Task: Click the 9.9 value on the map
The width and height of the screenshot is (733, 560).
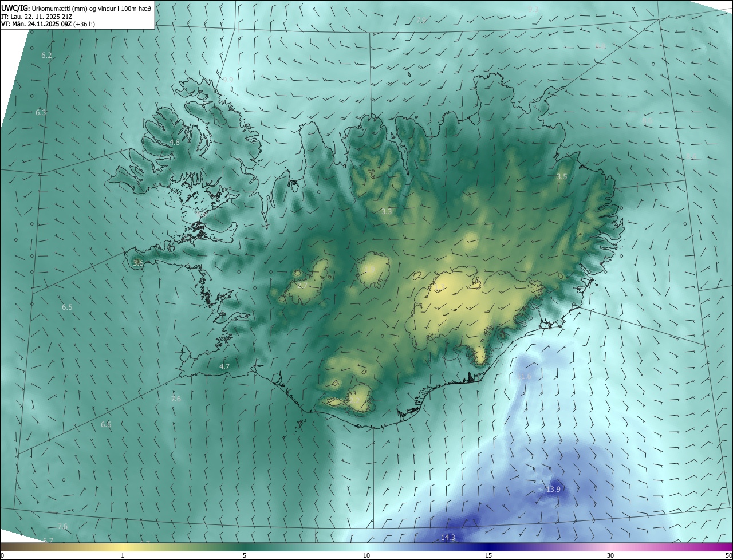Action: point(228,80)
